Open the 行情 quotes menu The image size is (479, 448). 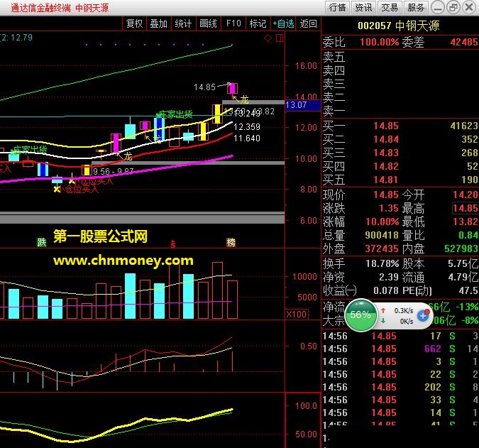pyautogui.click(x=337, y=7)
